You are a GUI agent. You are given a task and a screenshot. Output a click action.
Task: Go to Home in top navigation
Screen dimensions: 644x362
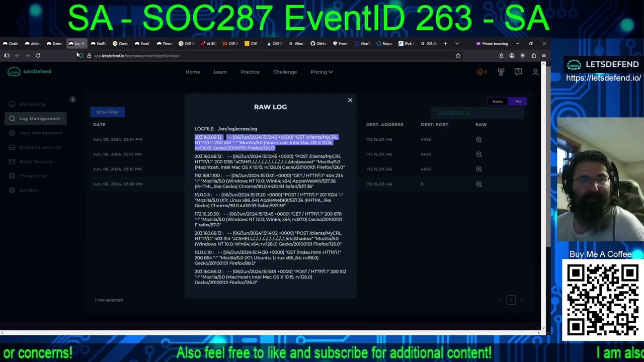193,72
